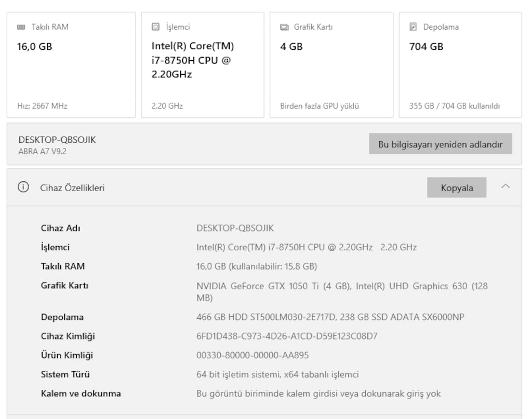Click the 64 bit işletim sistemi value

coord(277,374)
